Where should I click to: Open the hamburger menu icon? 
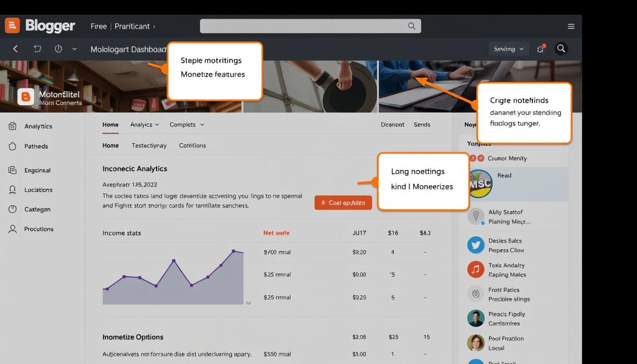pos(571,27)
